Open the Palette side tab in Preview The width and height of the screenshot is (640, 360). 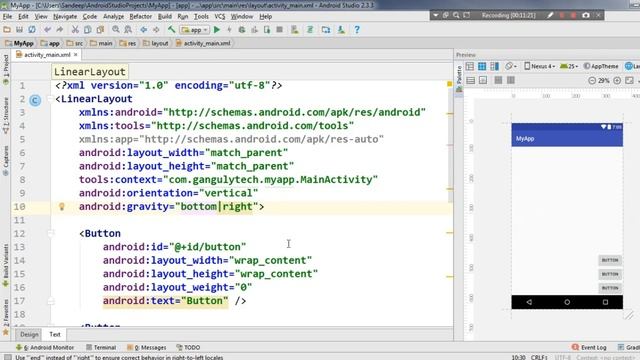[x=459, y=78]
